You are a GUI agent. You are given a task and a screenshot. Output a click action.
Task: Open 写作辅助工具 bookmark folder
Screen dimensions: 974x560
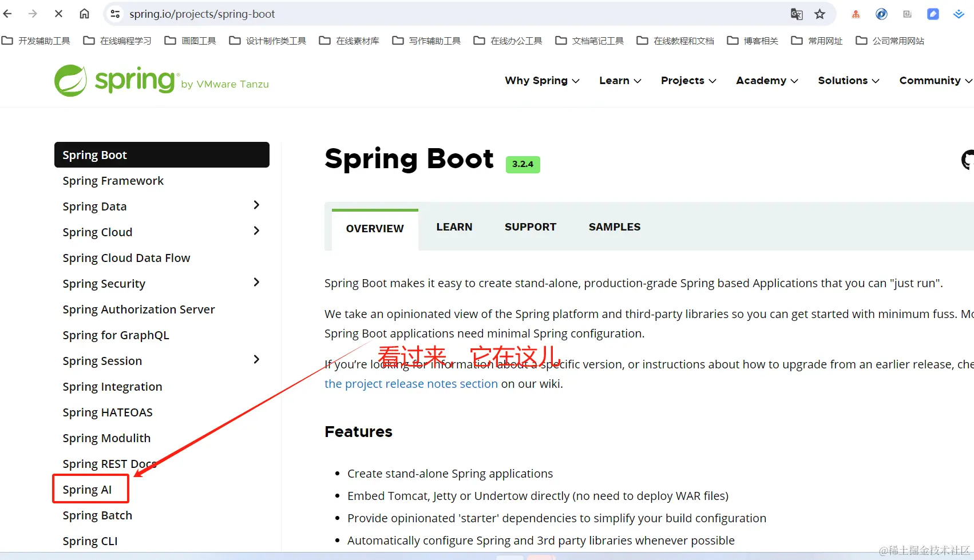(427, 41)
